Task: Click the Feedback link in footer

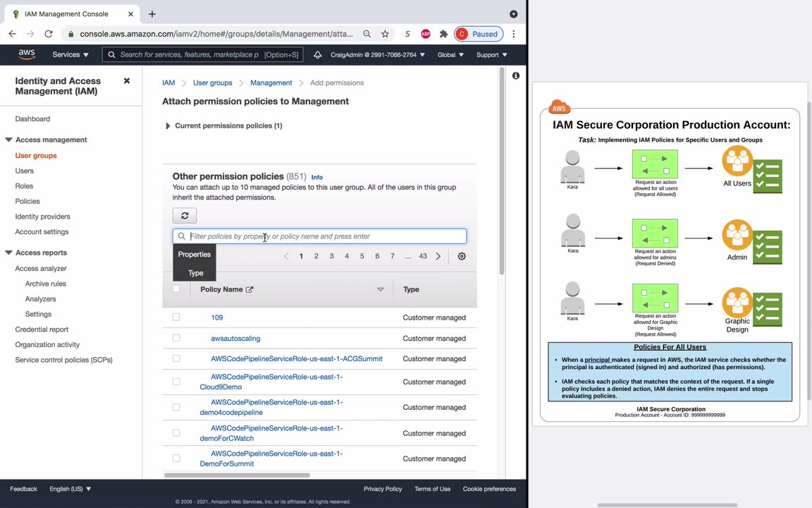Action: [x=23, y=489]
